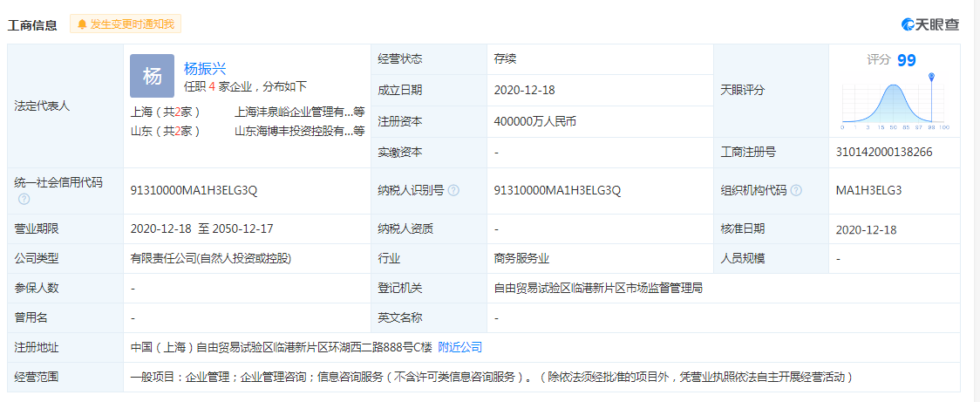Select the 工商信息 section heading
This screenshot has width=980, height=402.
coord(33,25)
